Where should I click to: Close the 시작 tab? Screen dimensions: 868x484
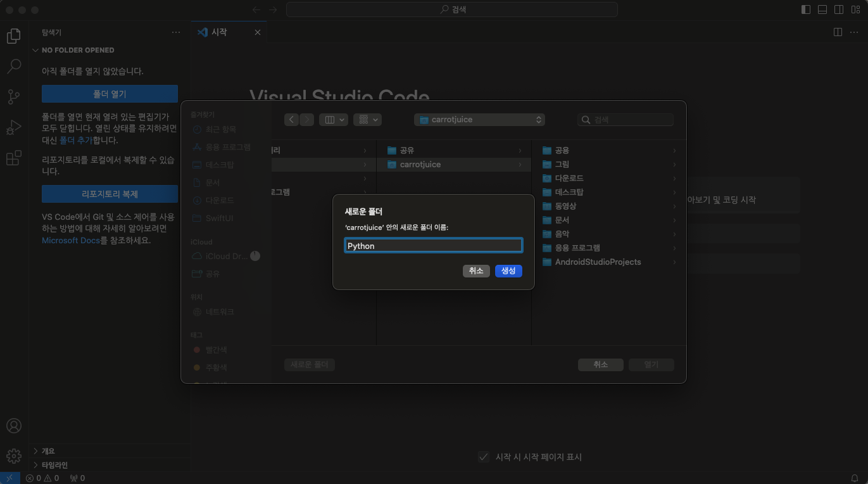(x=257, y=32)
